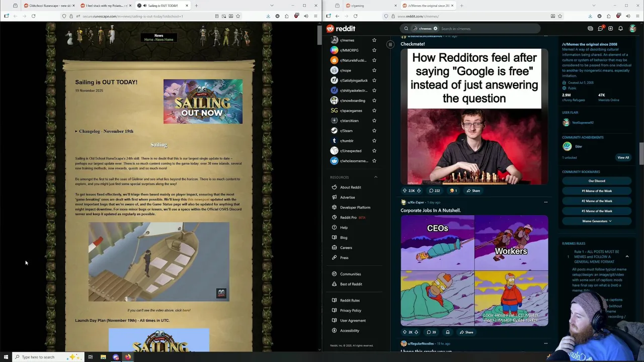Image resolution: width=644 pixels, height=362 pixels.
Task: Upvote the 'Checkmate!' post
Action: [x=405, y=191]
